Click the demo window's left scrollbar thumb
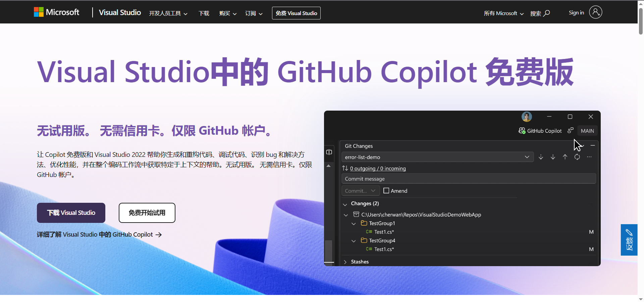 coord(329,250)
